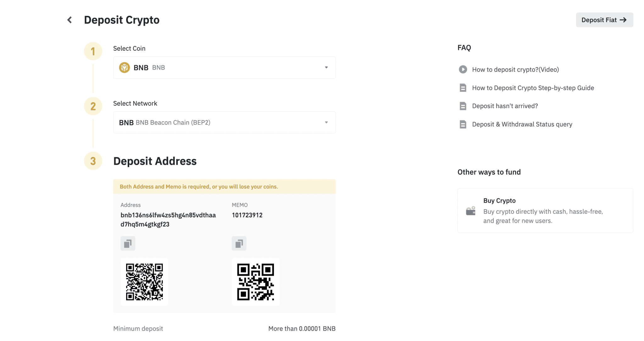Scan the deposit address QR code thumbnail

144,282
